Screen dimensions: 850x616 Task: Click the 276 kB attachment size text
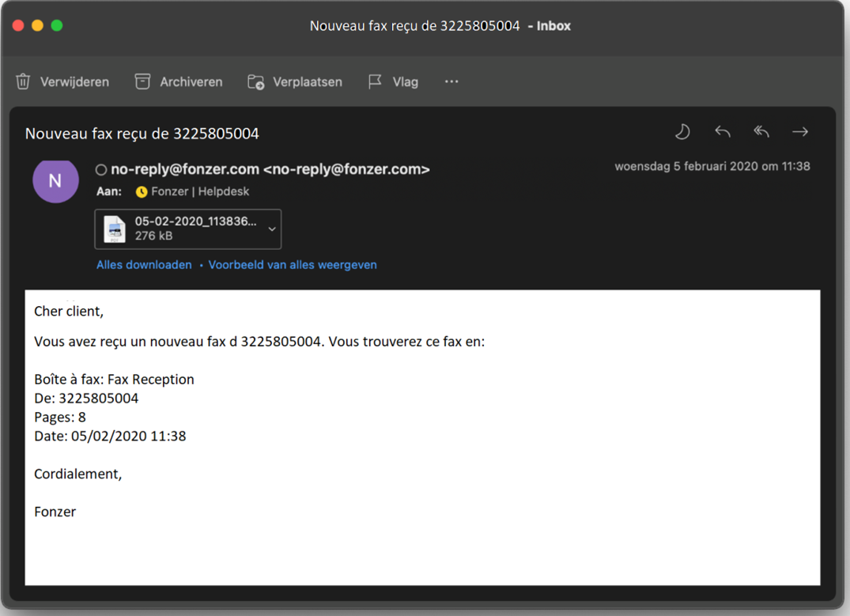click(154, 236)
